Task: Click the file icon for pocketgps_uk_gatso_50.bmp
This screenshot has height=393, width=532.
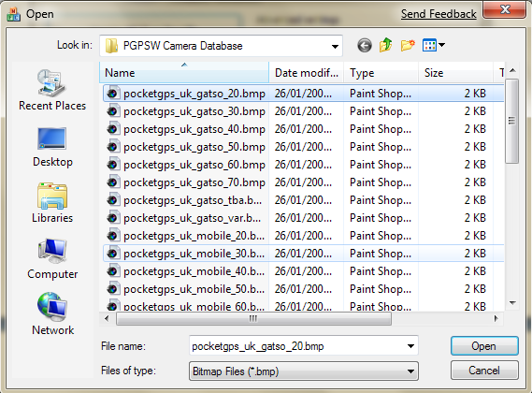Action: (x=113, y=146)
